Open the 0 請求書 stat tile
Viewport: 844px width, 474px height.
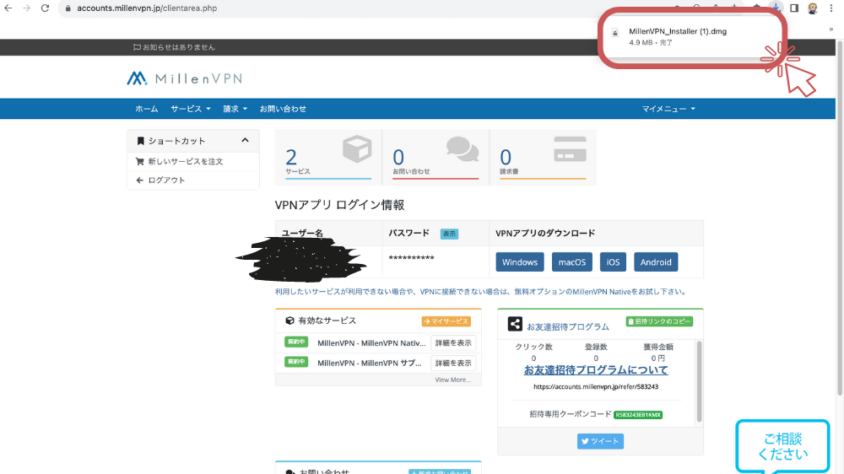tap(543, 157)
